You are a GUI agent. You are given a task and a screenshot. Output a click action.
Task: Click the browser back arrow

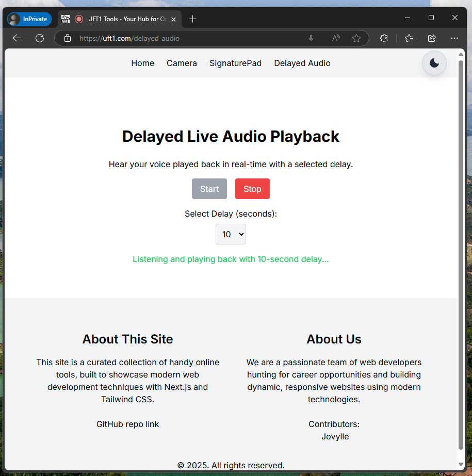17,38
